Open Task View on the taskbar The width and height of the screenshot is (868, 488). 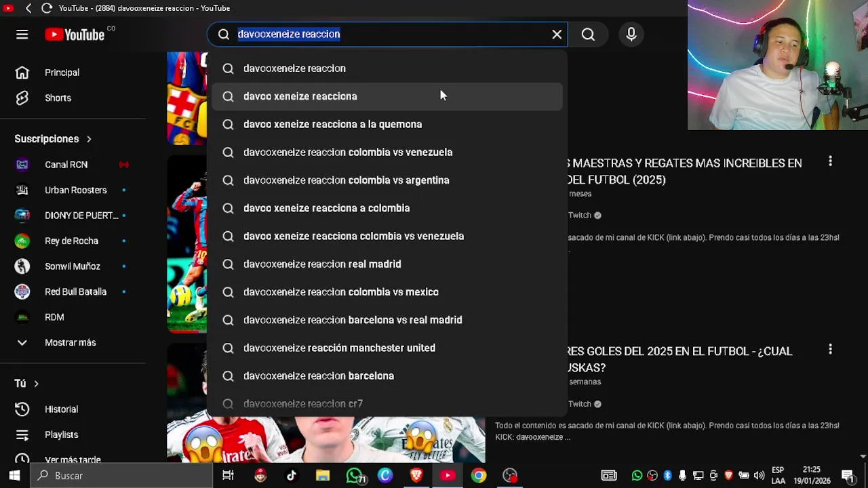(x=229, y=476)
